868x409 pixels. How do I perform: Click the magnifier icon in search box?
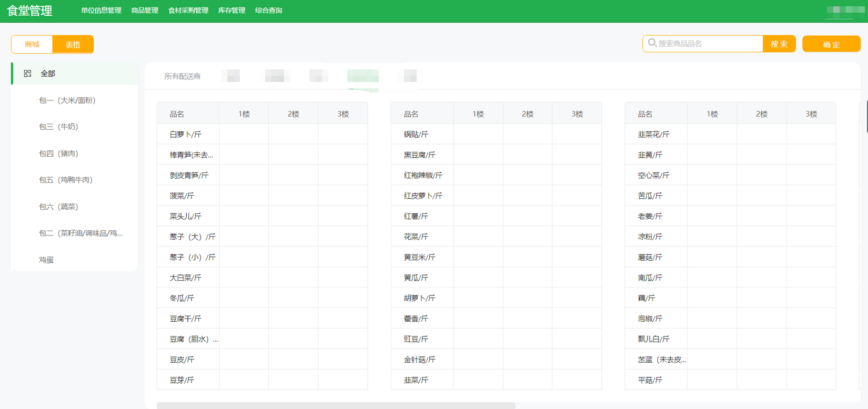(652, 43)
